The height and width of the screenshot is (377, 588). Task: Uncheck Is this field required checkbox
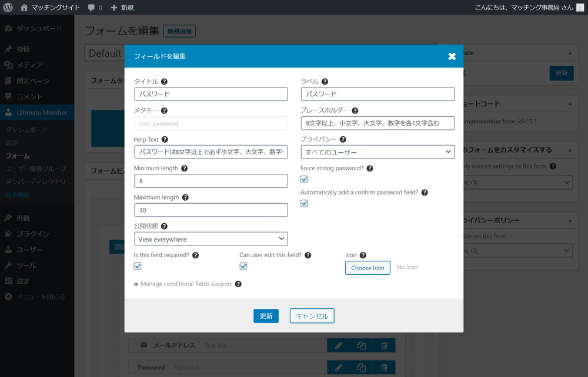[x=138, y=266]
